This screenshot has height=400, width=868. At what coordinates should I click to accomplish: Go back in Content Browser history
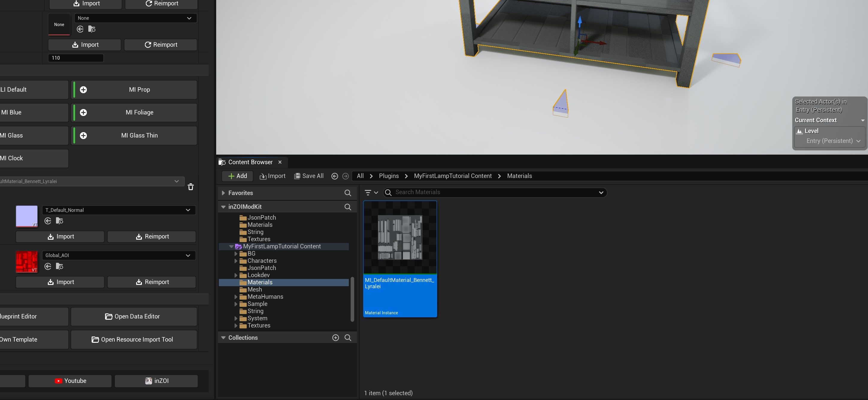[x=335, y=176]
